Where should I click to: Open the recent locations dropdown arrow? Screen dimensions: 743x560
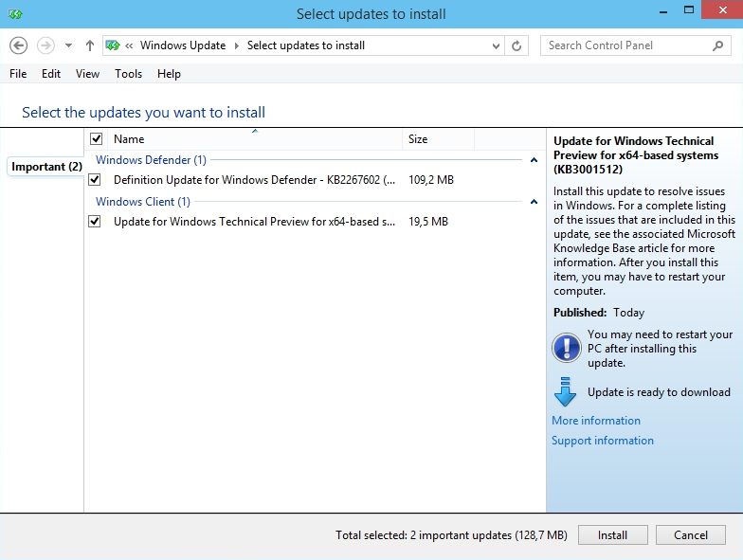pyautogui.click(x=68, y=45)
